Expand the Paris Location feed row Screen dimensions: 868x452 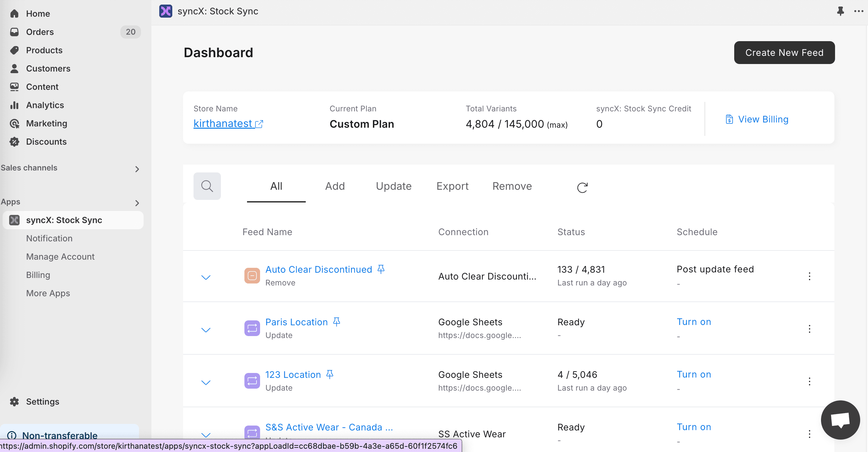click(x=206, y=330)
